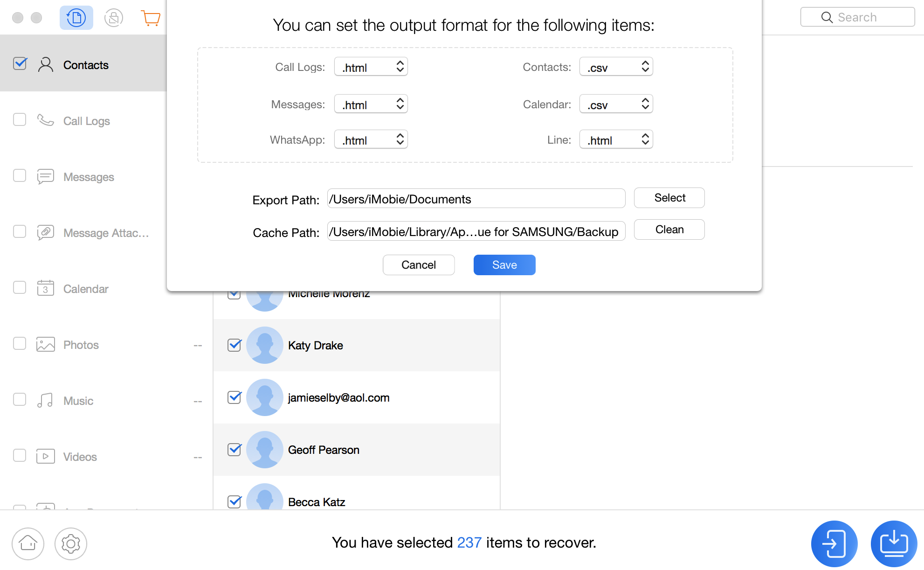Open the settings gear icon
924x570 pixels.
pyautogui.click(x=71, y=543)
